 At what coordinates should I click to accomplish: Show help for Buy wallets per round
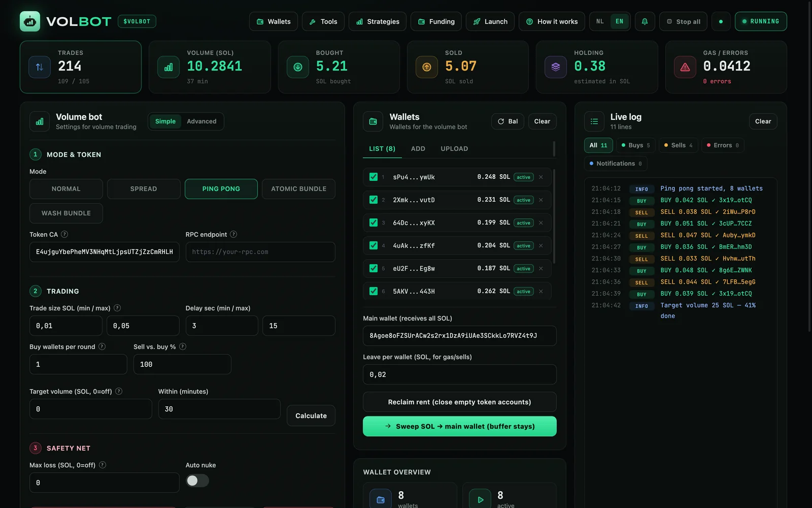point(102,346)
